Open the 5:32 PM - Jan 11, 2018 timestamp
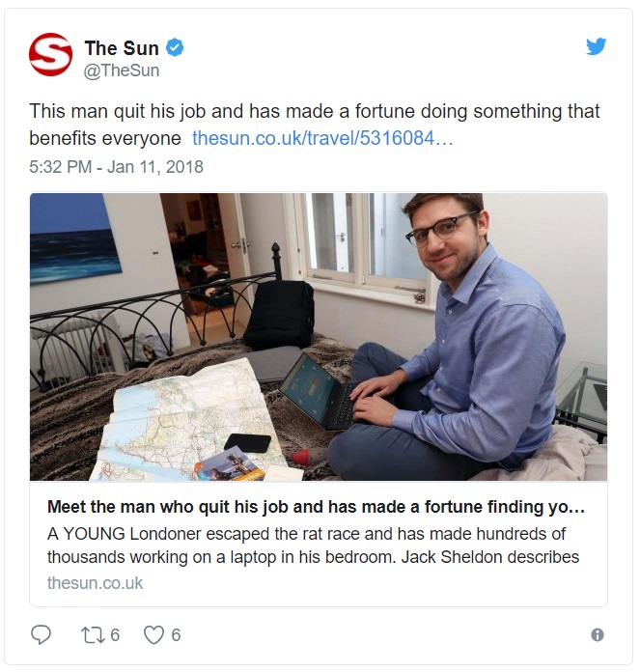The height and width of the screenshot is (672, 640). (x=116, y=167)
